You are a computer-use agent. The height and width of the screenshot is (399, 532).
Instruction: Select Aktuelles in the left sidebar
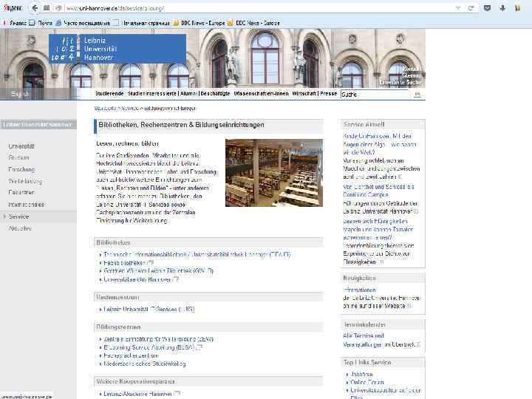20,228
